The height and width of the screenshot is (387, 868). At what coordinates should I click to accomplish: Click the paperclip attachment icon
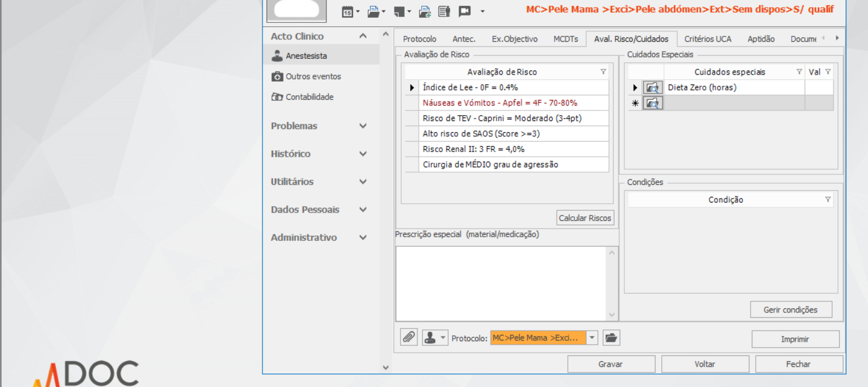click(x=409, y=338)
